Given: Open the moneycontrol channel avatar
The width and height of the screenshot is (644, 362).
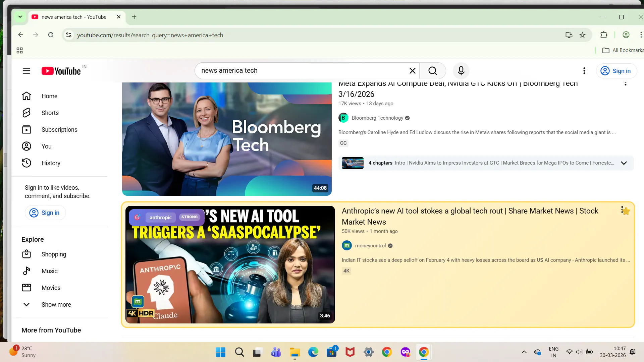Looking at the screenshot, I should [347, 246].
